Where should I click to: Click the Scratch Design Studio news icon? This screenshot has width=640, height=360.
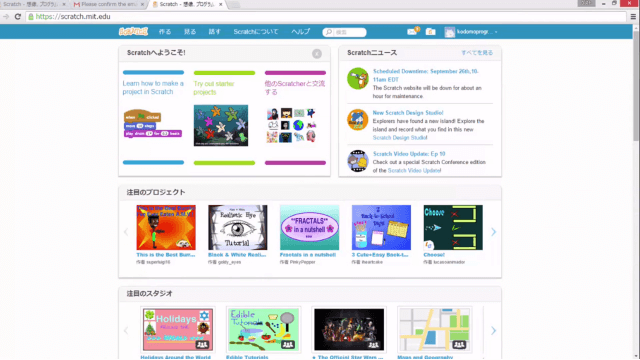pyautogui.click(x=358, y=120)
